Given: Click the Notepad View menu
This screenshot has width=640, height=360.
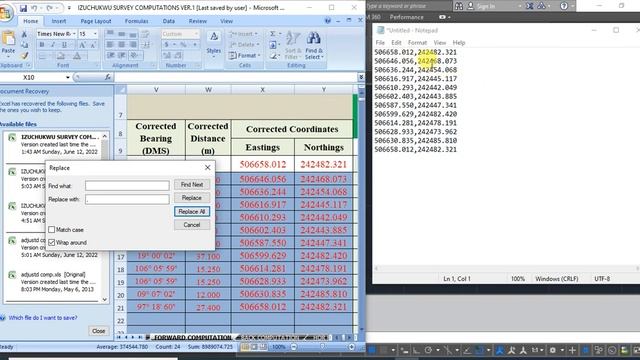Looking at the screenshot, I should coord(440,42).
